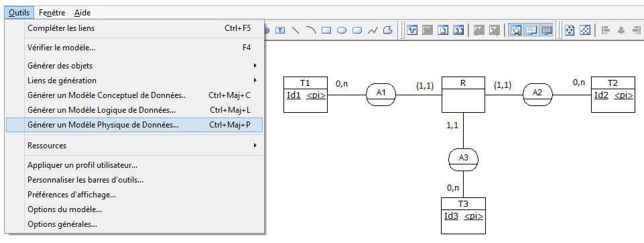The width and height of the screenshot is (644, 243).
Task: Select the straight Line drawing tool
Action: click(x=296, y=30)
